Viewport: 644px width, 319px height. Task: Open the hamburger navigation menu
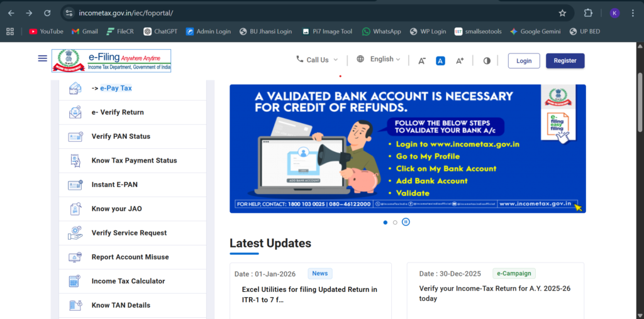point(42,58)
